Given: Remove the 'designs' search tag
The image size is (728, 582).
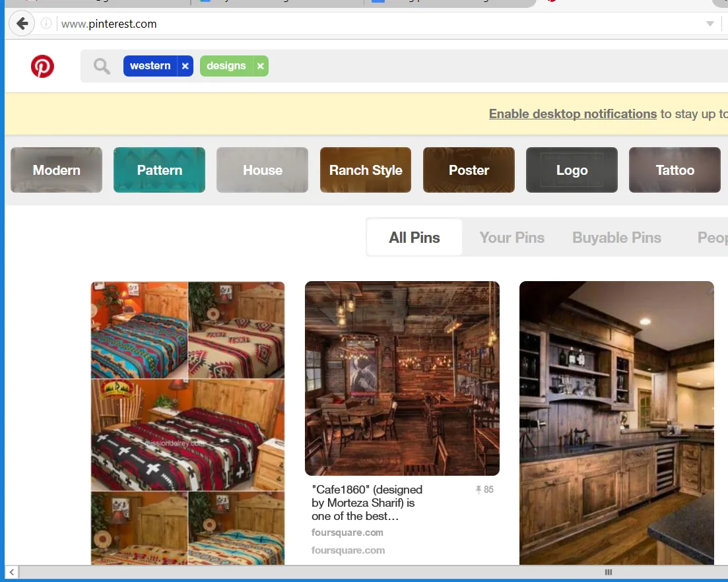Looking at the screenshot, I should click(x=261, y=66).
